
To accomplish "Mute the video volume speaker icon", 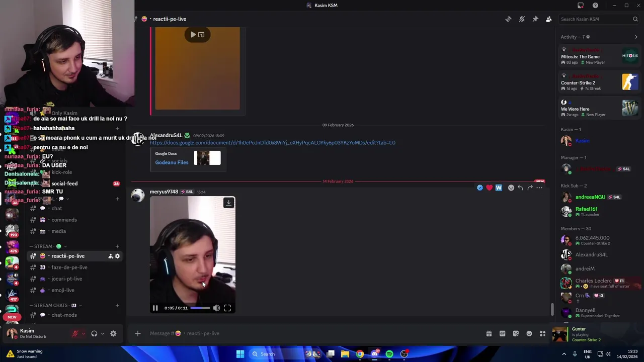I will pos(216,308).
